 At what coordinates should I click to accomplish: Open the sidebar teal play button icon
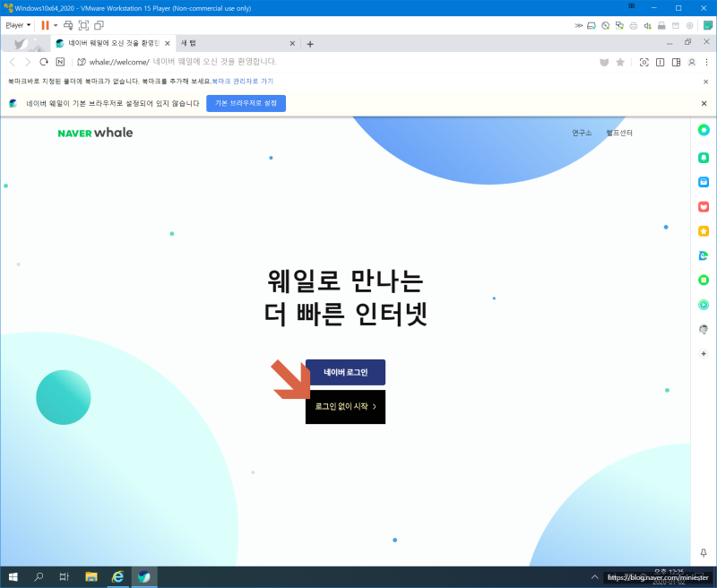pos(704,305)
